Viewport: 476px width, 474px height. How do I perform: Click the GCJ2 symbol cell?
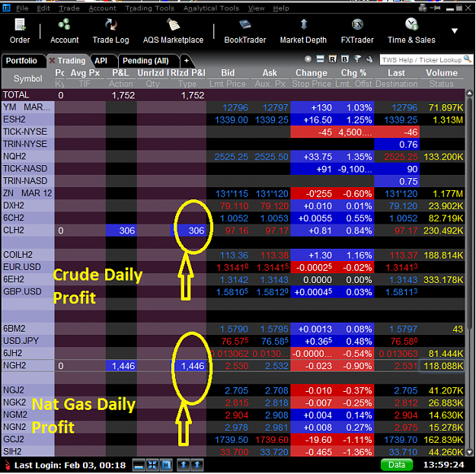coord(28,439)
